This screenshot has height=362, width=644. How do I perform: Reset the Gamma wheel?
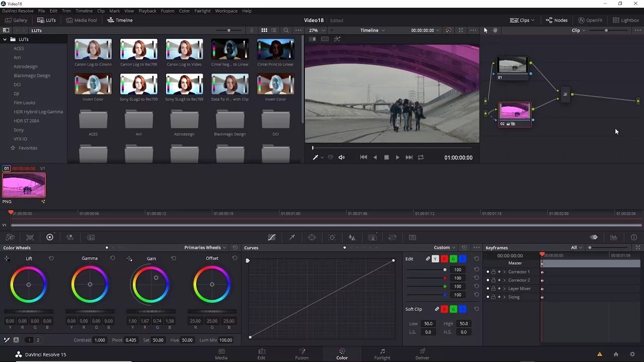pos(113,258)
